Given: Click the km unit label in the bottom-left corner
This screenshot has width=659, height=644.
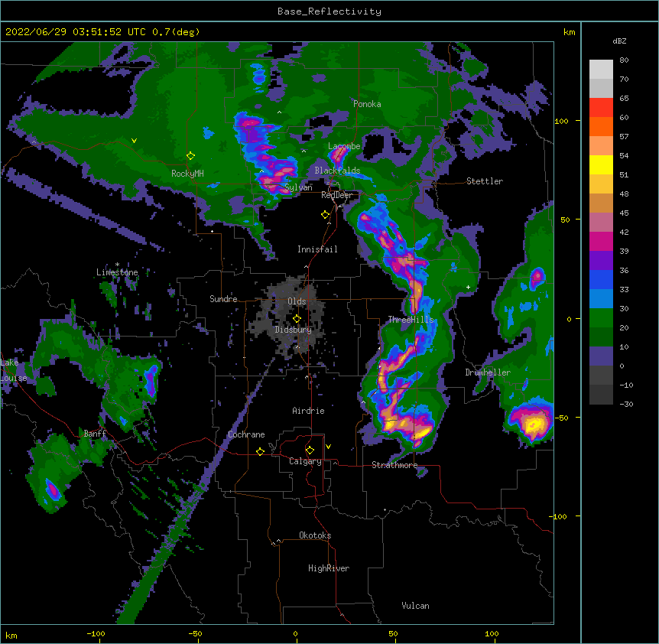Looking at the screenshot, I should 11,636.
